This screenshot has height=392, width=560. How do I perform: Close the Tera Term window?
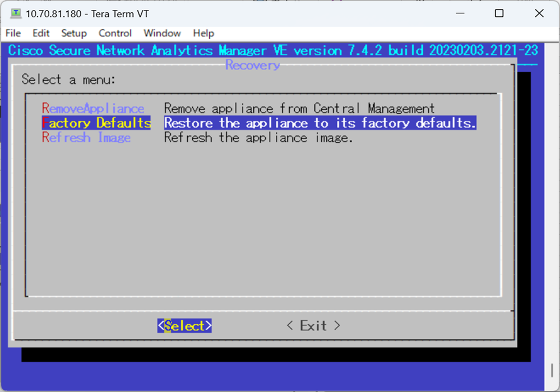coord(539,13)
